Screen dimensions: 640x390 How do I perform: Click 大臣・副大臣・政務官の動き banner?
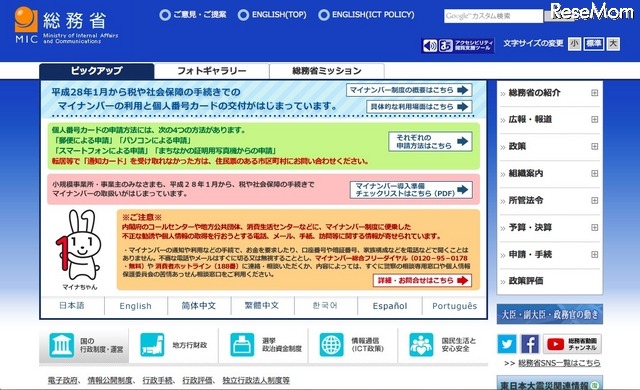(549, 315)
